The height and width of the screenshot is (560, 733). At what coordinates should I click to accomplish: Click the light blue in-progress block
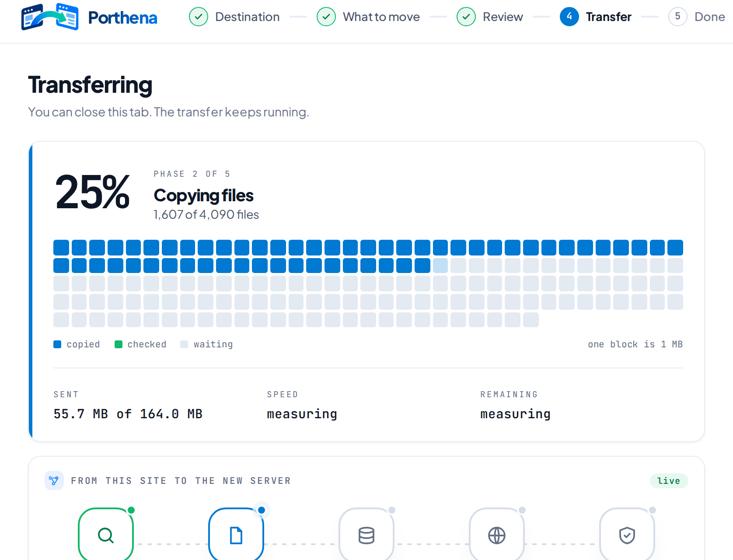click(x=440, y=266)
